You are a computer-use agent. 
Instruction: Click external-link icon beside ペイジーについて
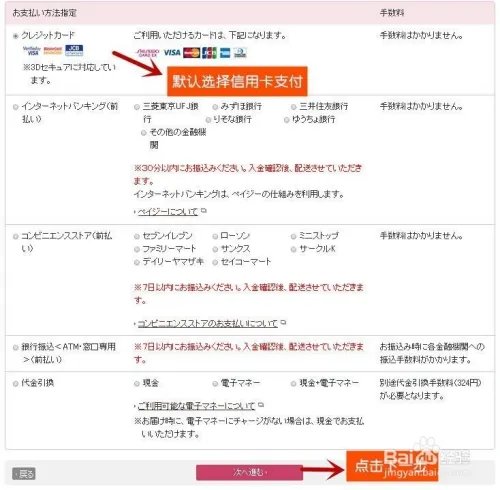[x=204, y=211]
